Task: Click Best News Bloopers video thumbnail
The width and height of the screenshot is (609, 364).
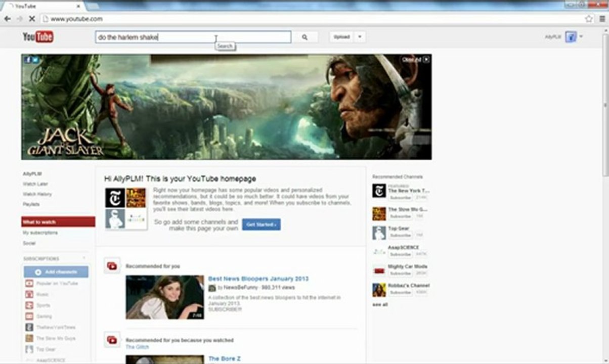Action: pos(165,297)
